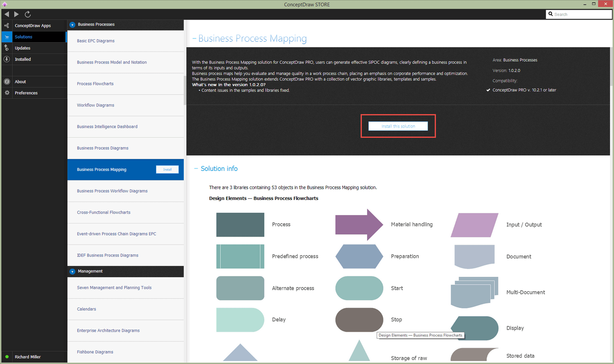614x364 pixels.
Task: Click Install button beside Business Process Mapping
Action: tap(167, 169)
